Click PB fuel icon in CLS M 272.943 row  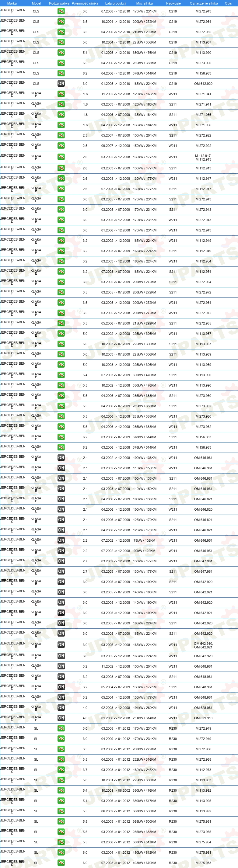click(61, 11)
